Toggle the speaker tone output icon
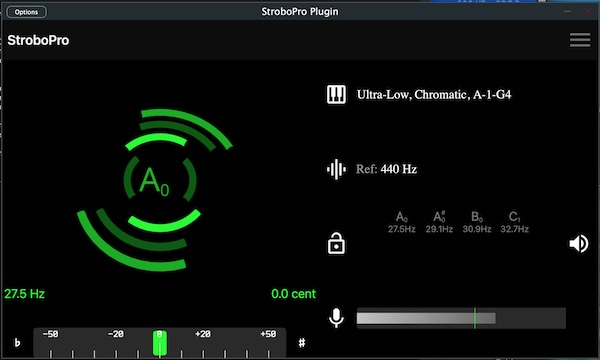The height and width of the screenshot is (360, 600). click(579, 243)
